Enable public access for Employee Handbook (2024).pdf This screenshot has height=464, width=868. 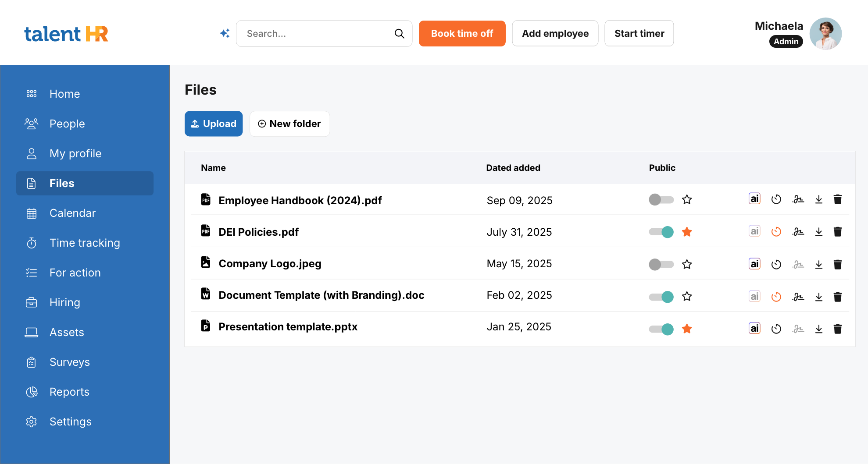coord(661,199)
